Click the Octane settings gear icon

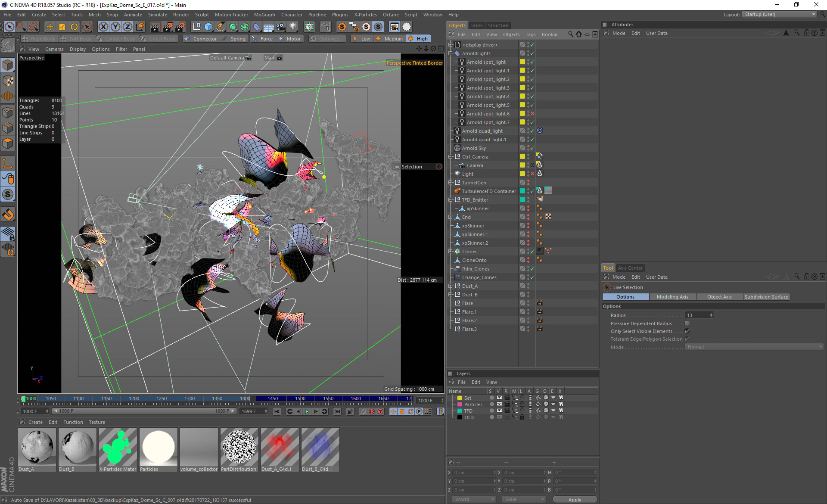click(x=407, y=27)
